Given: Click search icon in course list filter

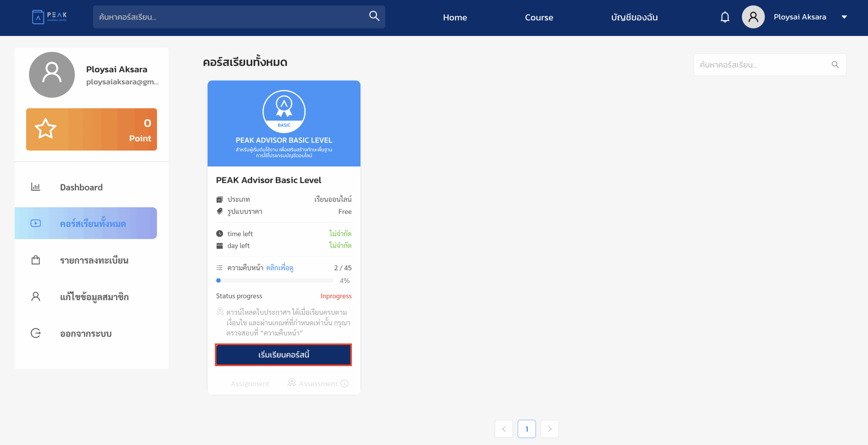Looking at the screenshot, I should tap(835, 65).
